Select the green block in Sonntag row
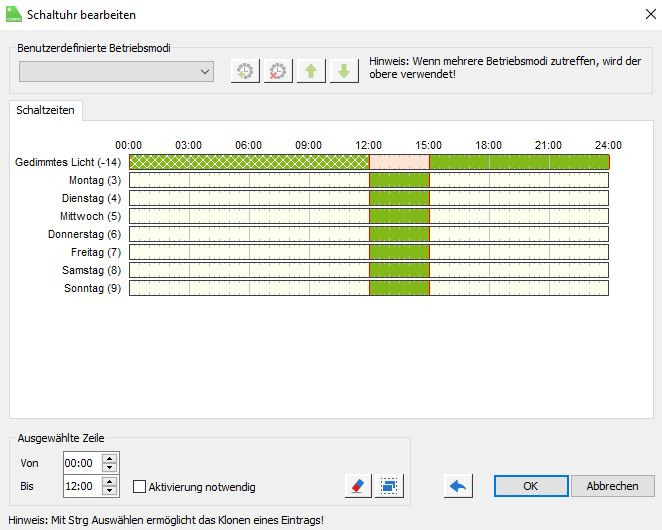 tap(399, 288)
